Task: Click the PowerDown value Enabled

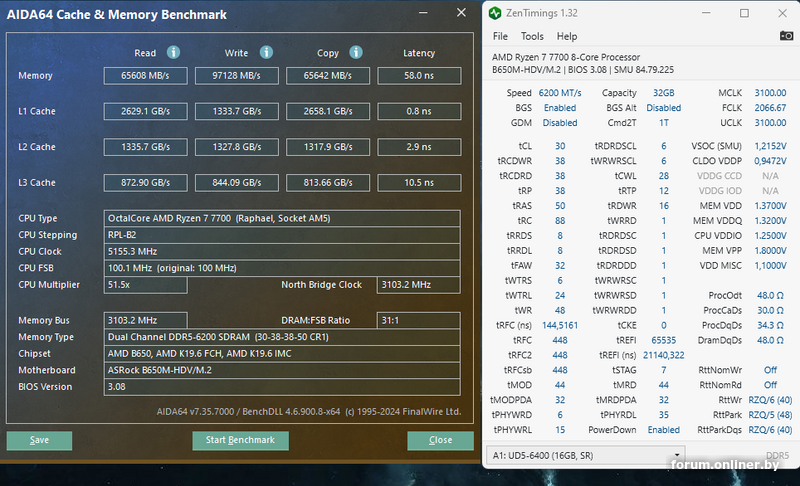Action: [x=664, y=430]
